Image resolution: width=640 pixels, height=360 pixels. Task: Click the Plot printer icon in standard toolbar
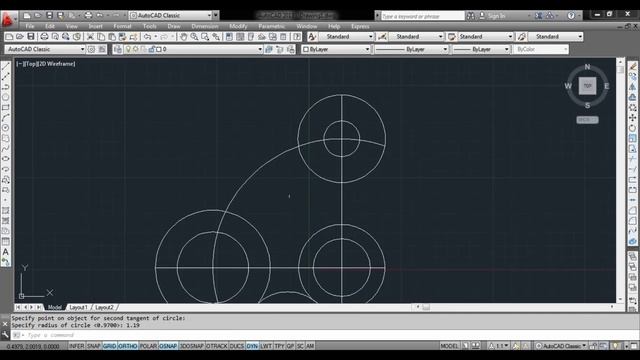pos(44,37)
